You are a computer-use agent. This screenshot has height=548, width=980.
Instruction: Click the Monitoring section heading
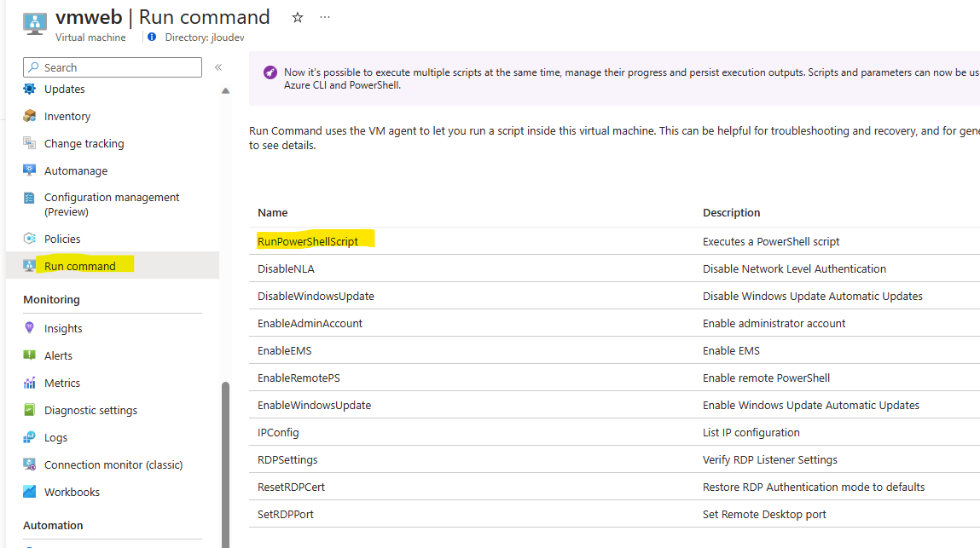[51, 299]
